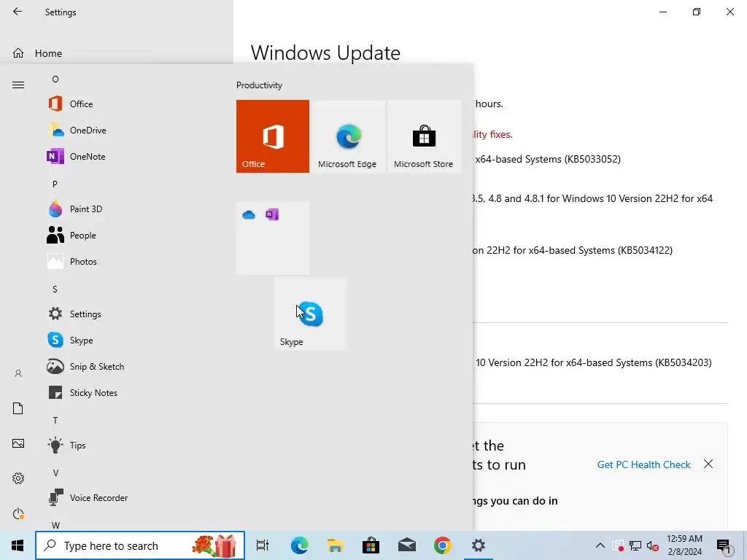Open Office from the app list
Image resolution: width=747 pixels, height=560 pixels.
(81, 104)
